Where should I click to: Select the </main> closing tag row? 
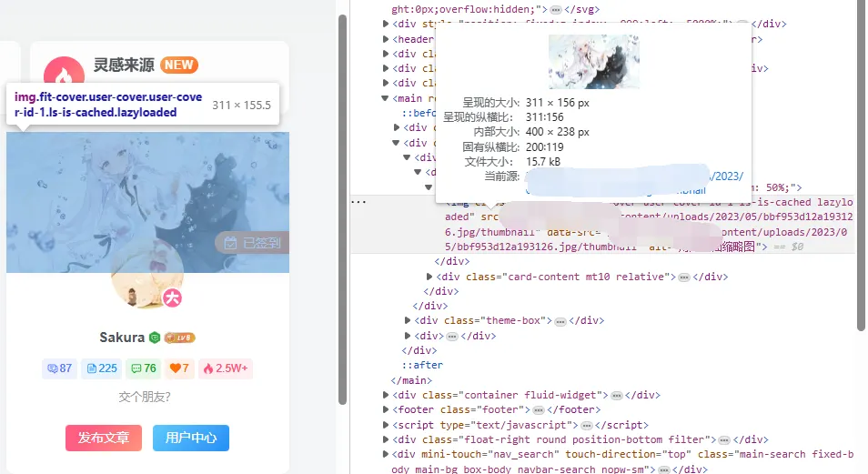pyautogui.click(x=411, y=380)
